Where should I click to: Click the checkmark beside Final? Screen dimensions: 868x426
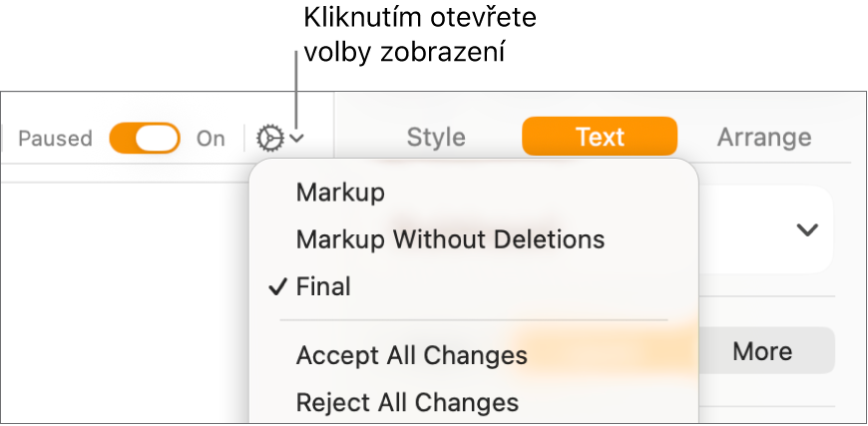click(x=278, y=287)
